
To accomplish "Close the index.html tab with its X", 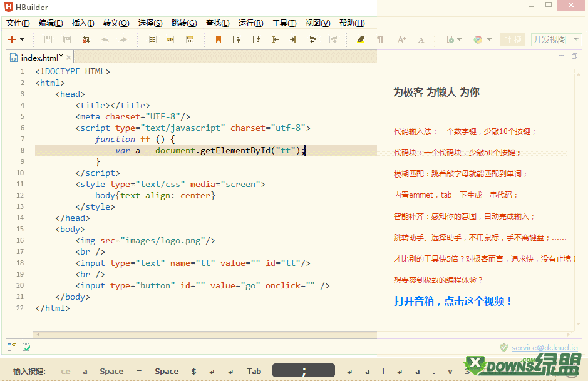I will pyautogui.click(x=69, y=58).
